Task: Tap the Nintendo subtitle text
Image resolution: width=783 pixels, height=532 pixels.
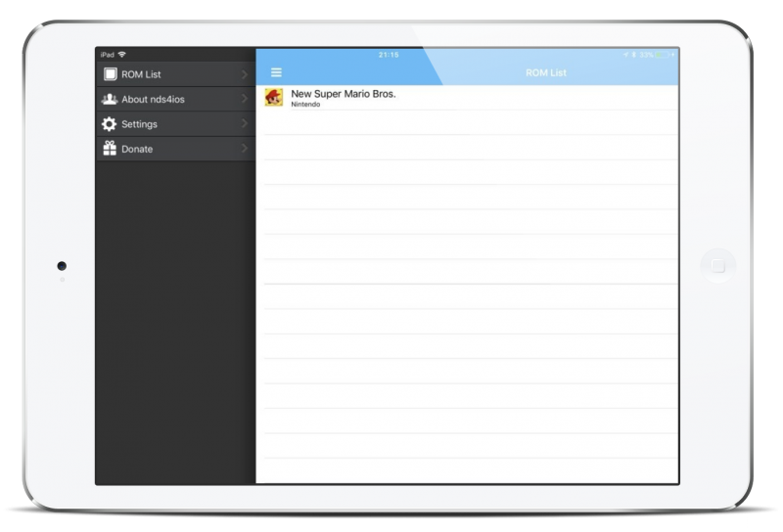Action: pos(305,104)
